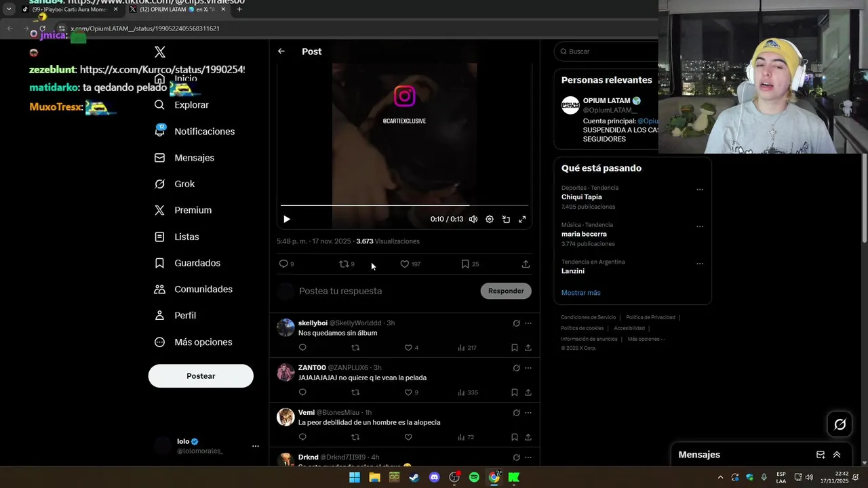The image size is (868, 488).
Task: Open Listas in the sidebar
Action: [177, 237]
